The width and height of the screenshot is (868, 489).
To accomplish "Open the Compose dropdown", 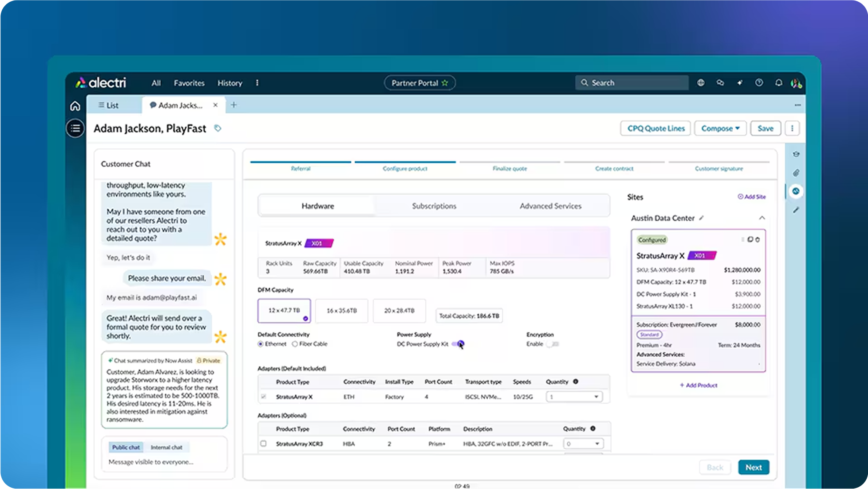I will (x=720, y=128).
